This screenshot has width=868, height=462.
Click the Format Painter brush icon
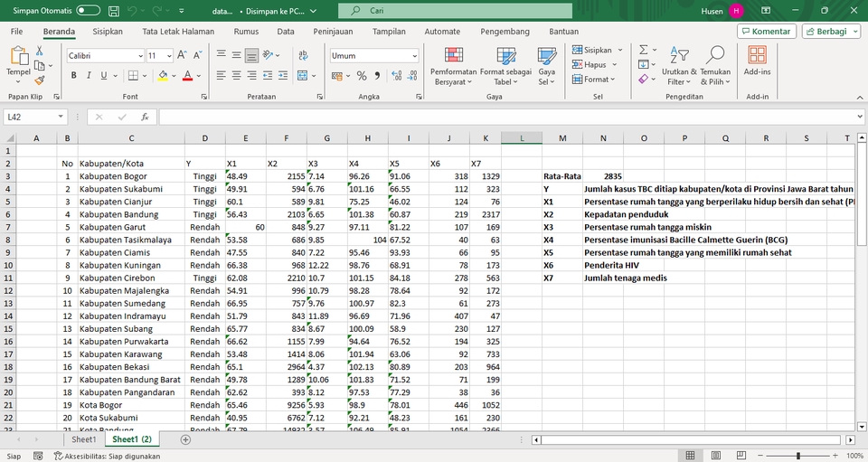(x=39, y=80)
